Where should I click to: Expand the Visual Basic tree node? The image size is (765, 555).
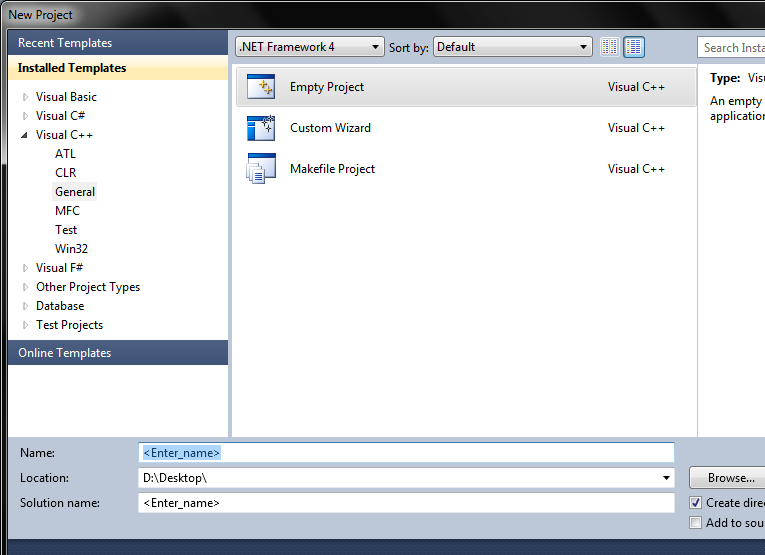click(x=25, y=97)
